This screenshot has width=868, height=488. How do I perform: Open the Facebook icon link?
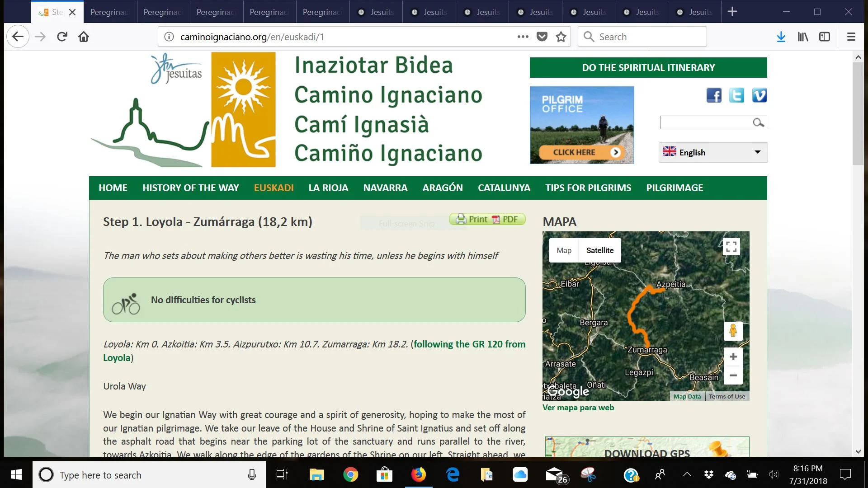[714, 95]
